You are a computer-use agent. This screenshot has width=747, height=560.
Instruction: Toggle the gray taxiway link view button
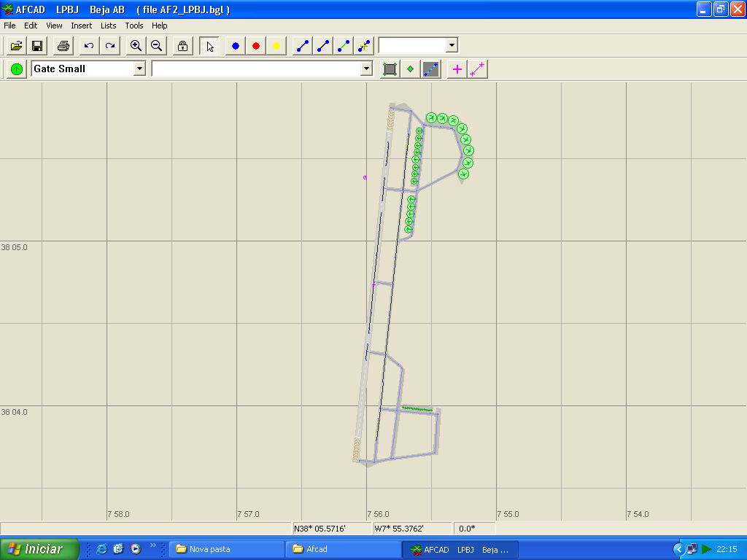(x=431, y=69)
